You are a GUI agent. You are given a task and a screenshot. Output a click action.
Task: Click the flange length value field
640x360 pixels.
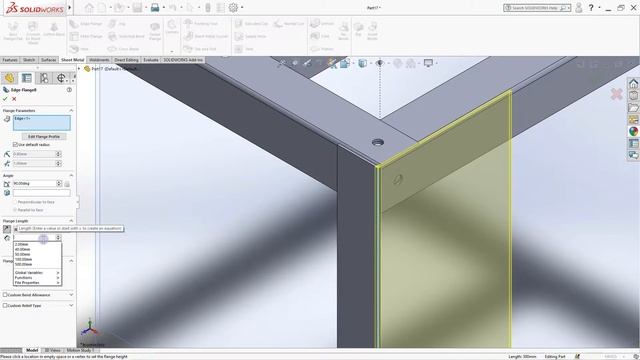point(34,238)
